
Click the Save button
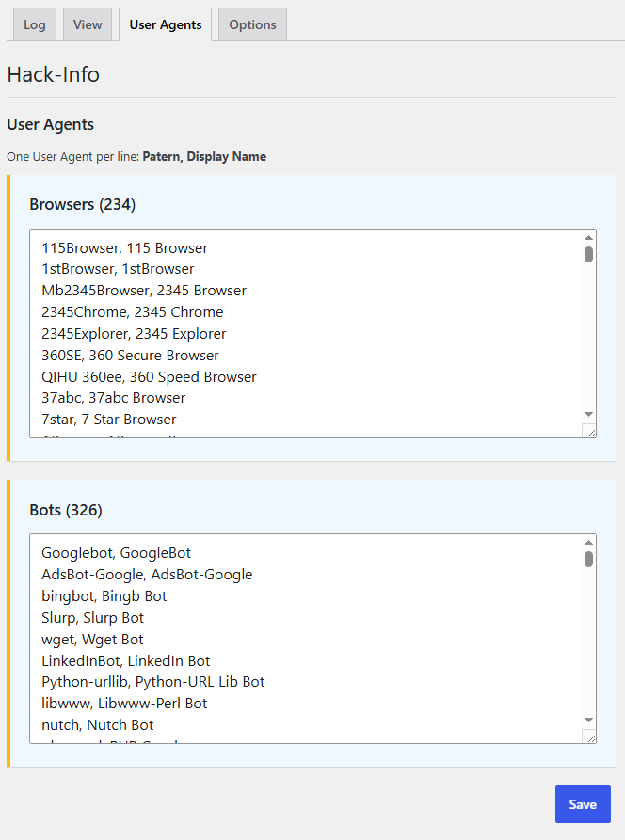[583, 804]
